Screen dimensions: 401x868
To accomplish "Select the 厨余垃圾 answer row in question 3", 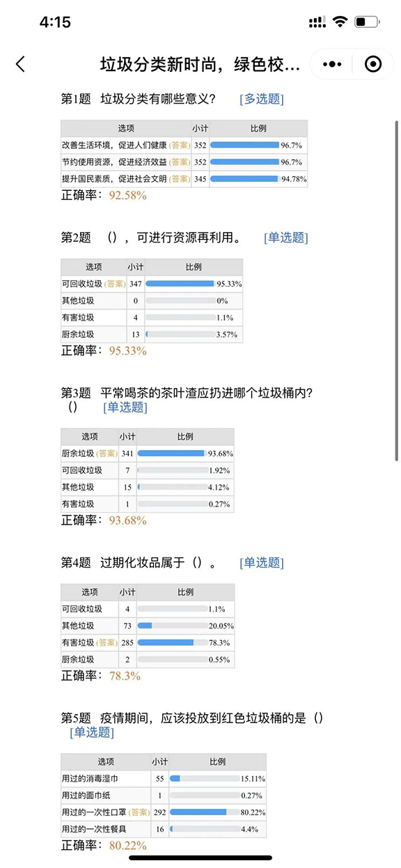I will [x=148, y=454].
